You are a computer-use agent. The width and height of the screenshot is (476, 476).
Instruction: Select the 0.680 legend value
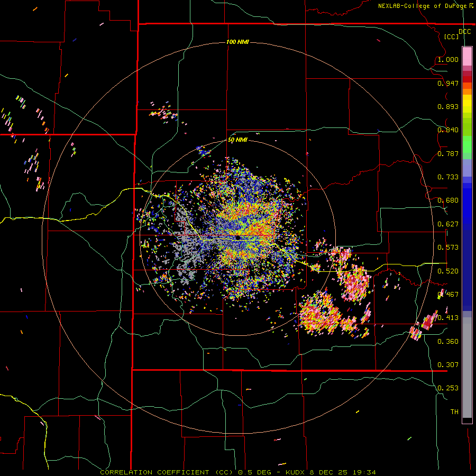[448, 200]
